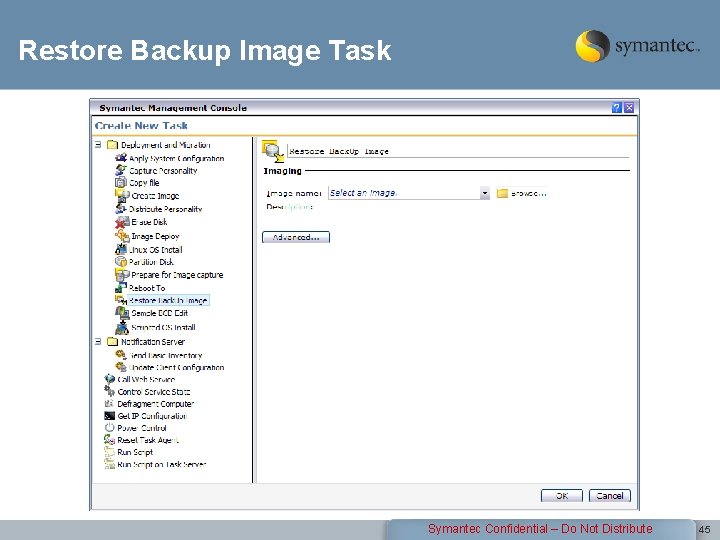Click the Restore Backup Image tree icon
The height and width of the screenshot is (540, 720).
121,300
